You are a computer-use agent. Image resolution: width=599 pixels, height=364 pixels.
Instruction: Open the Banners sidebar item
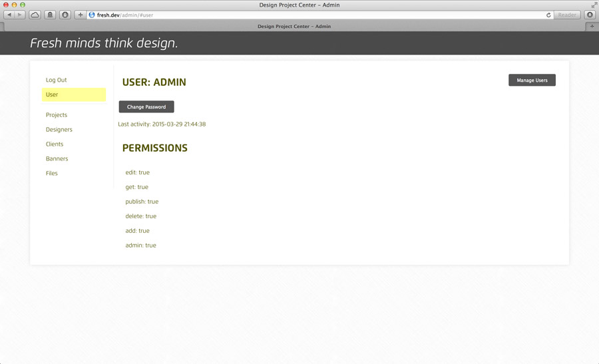coord(57,159)
